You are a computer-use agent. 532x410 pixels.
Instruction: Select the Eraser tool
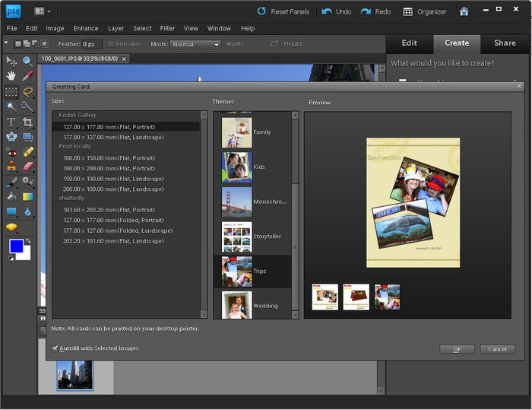[x=27, y=167]
